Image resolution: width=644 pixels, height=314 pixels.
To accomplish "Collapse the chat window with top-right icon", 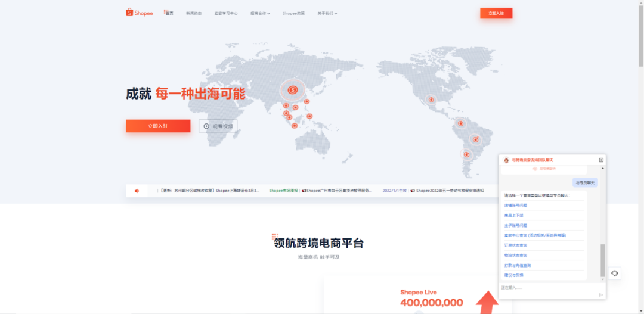I will coord(601,160).
